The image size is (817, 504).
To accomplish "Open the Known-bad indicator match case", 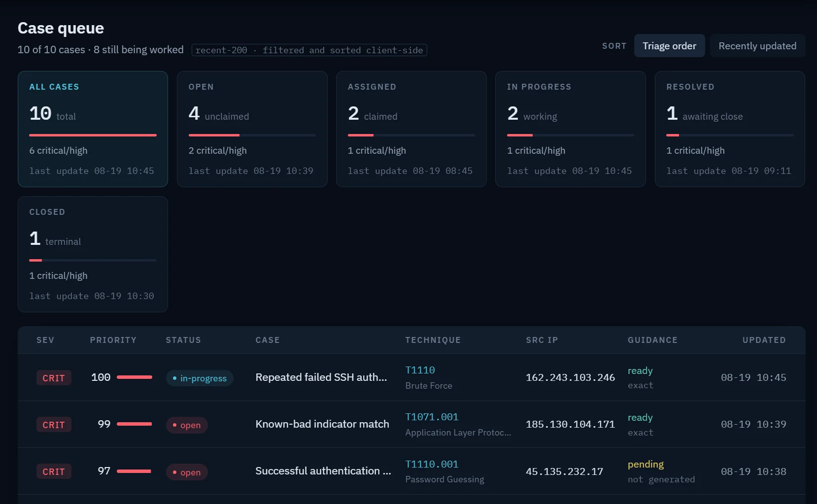I will (x=322, y=424).
